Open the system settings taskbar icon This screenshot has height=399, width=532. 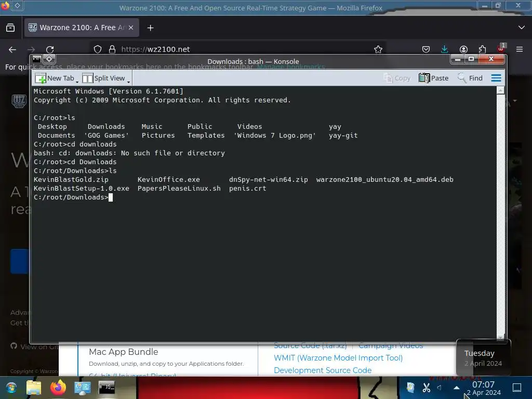(83, 388)
